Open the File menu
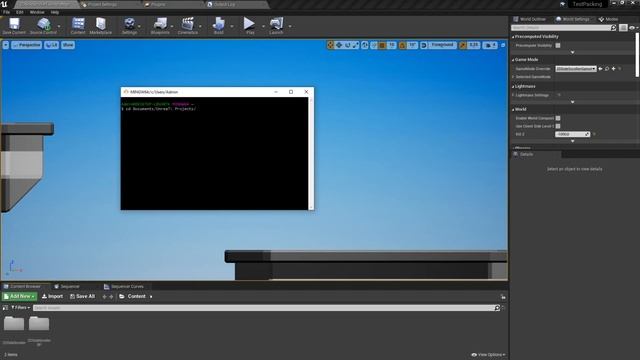Image resolution: width=640 pixels, height=360 pixels. tap(6, 12)
